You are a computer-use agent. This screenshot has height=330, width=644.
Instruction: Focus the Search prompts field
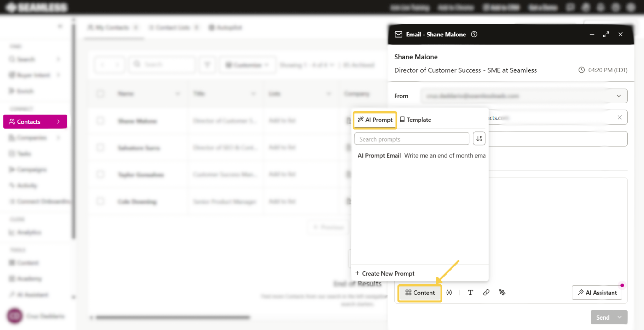[412, 139]
